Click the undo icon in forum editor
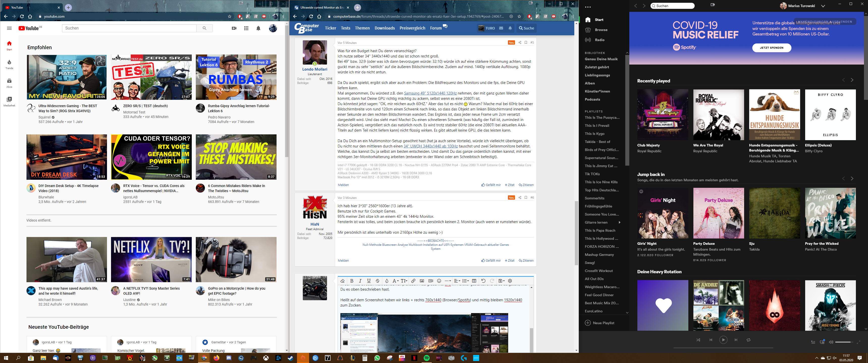The image size is (868, 363). click(x=483, y=281)
